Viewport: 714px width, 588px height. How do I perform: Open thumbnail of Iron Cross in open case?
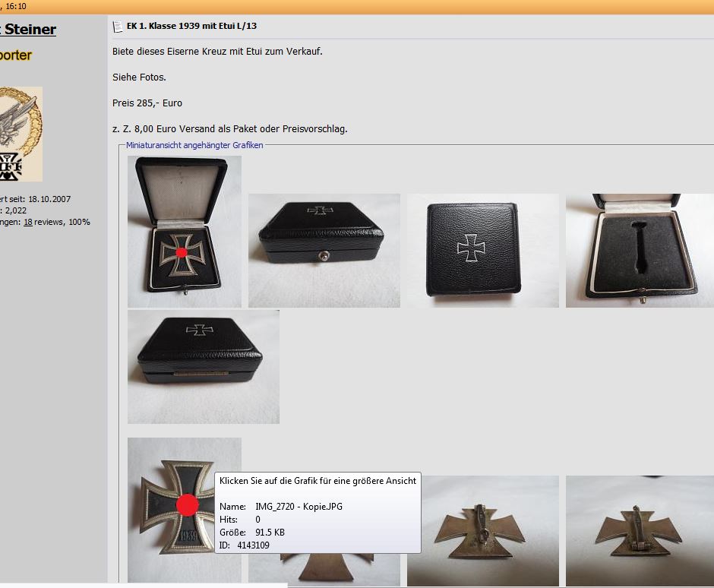(x=185, y=232)
